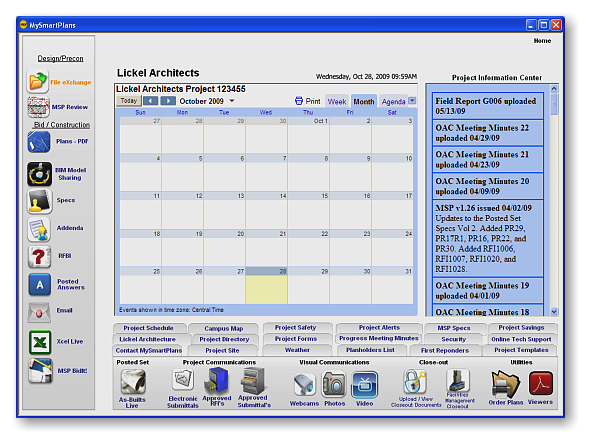Select October 28 calendar cell
This screenshot has width=591, height=444.
[x=266, y=285]
